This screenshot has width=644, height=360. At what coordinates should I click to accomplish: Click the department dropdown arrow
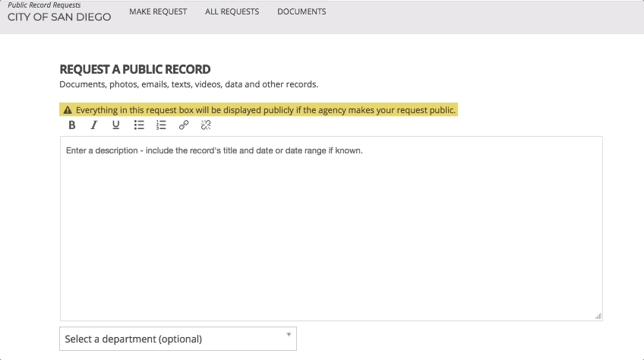[289, 334]
